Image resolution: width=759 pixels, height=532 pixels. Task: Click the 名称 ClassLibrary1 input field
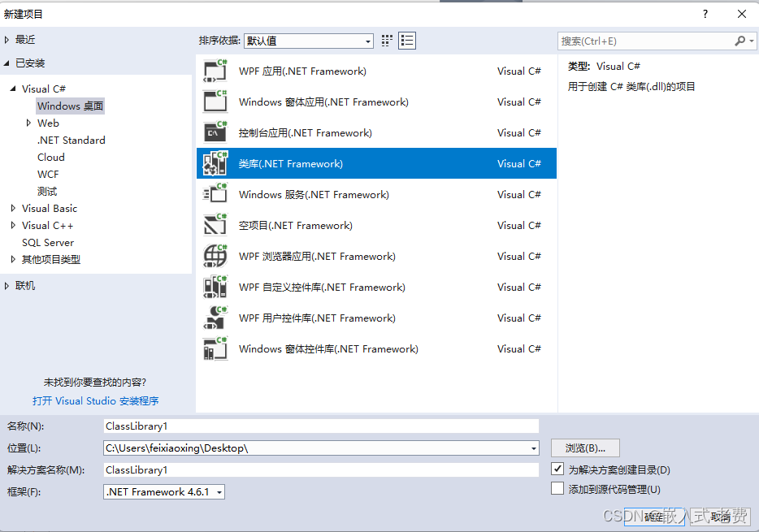point(321,426)
